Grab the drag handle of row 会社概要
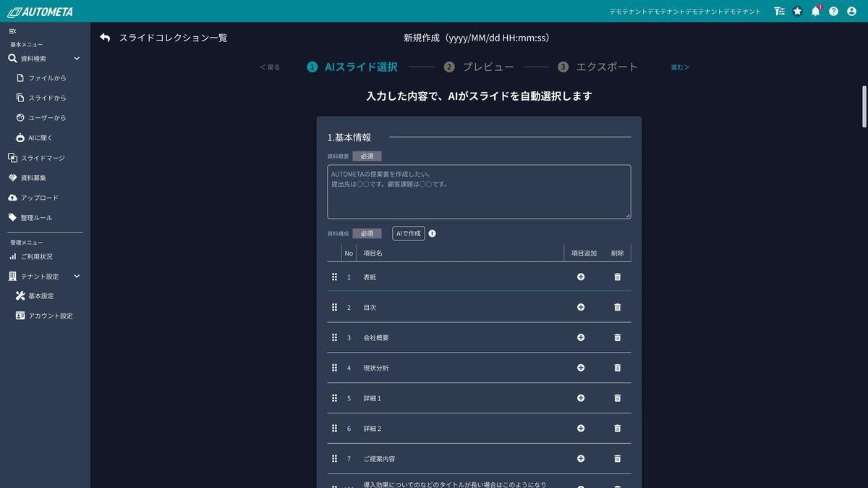 334,337
